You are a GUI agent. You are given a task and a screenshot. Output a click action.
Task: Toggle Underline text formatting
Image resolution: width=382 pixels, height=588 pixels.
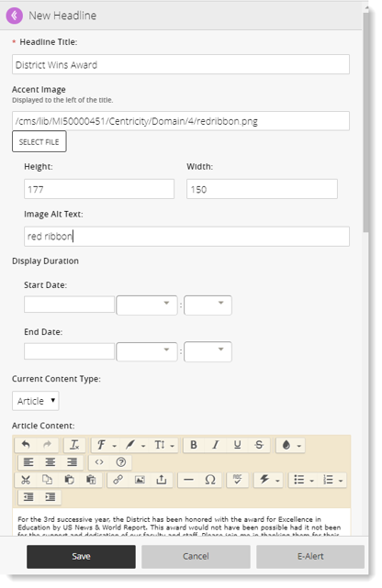tap(237, 445)
